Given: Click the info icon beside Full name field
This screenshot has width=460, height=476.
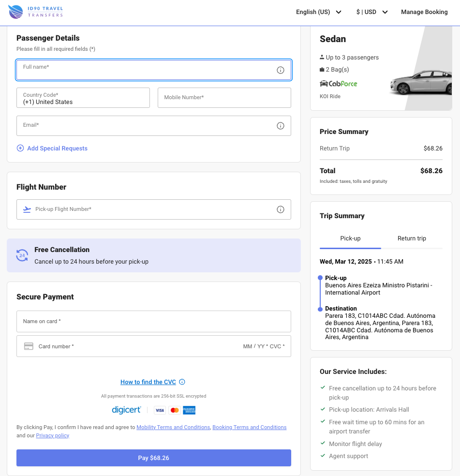Looking at the screenshot, I should pyautogui.click(x=281, y=70).
